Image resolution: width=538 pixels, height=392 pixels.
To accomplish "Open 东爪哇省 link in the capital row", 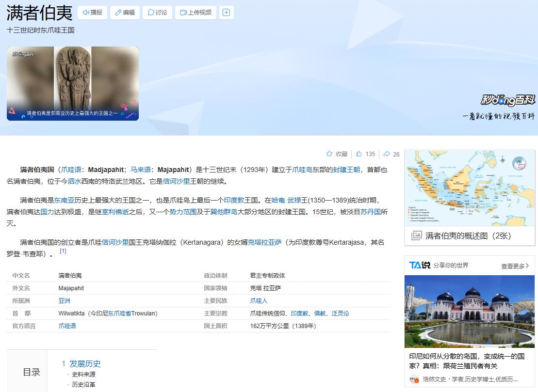I will [119, 313].
